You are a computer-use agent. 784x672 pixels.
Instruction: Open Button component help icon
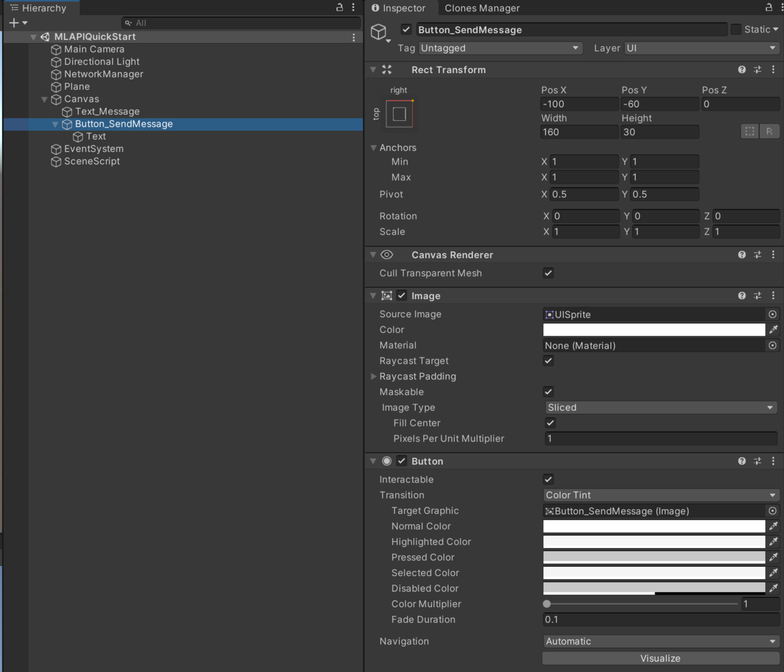[742, 461]
